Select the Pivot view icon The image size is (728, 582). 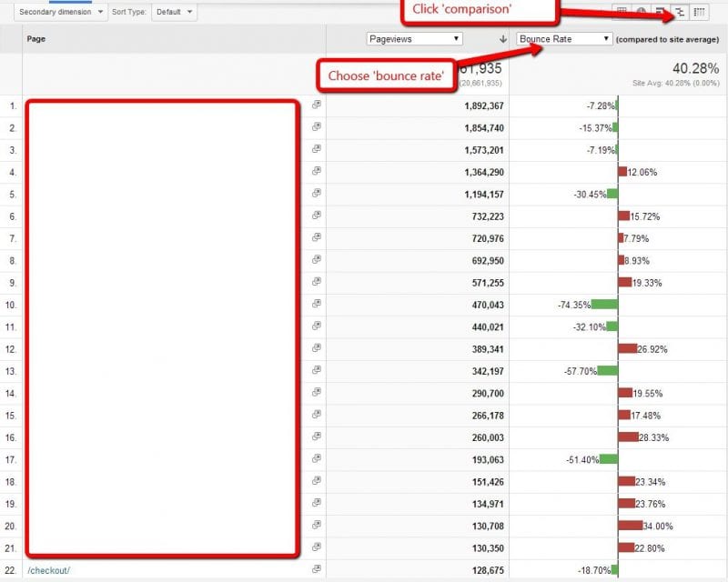pyautogui.click(x=699, y=12)
